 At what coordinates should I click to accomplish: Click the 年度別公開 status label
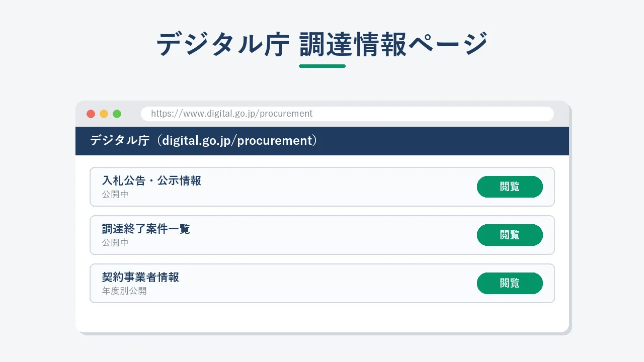(x=124, y=291)
